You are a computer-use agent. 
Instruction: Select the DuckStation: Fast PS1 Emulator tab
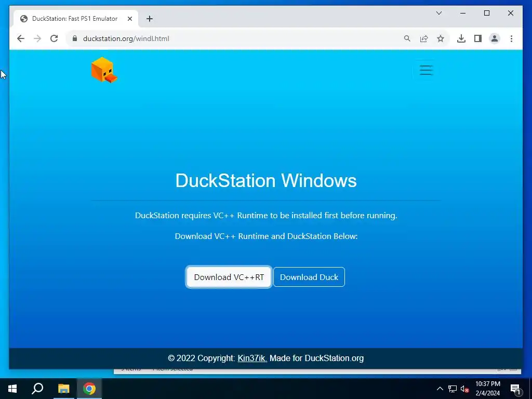(76, 19)
